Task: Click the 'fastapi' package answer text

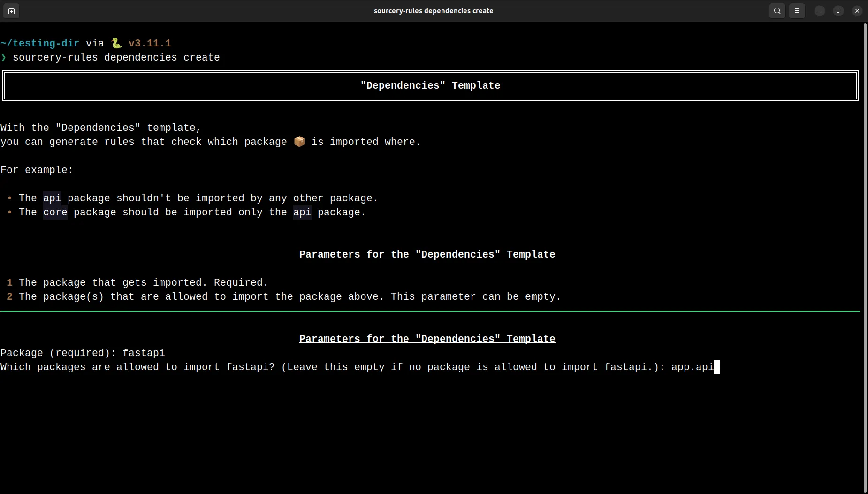Action: click(144, 353)
